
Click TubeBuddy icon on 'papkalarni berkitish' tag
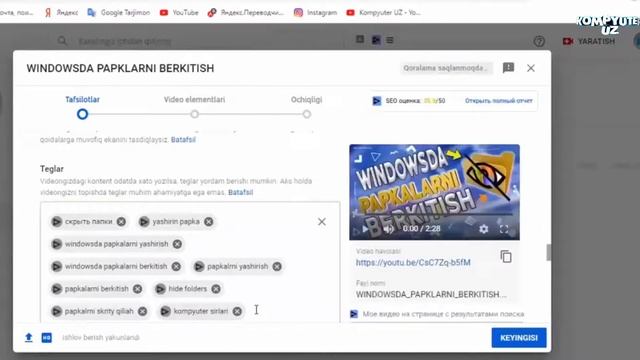[57, 289]
